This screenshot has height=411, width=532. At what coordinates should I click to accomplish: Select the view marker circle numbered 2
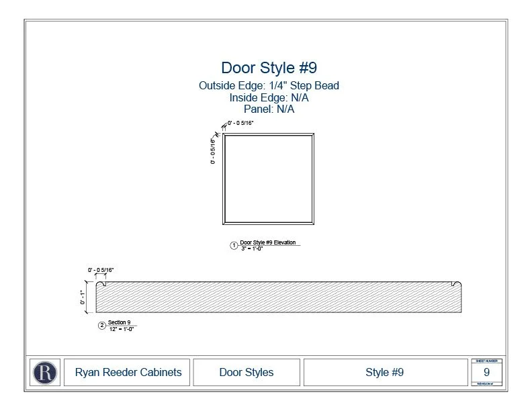click(x=102, y=326)
